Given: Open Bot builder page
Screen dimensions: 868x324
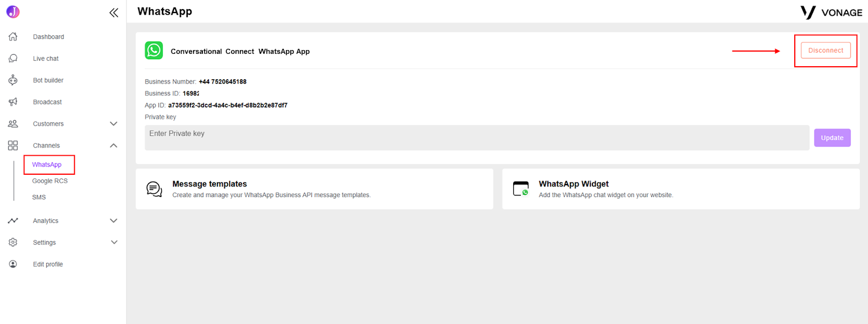Looking at the screenshot, I should (48, 80).
